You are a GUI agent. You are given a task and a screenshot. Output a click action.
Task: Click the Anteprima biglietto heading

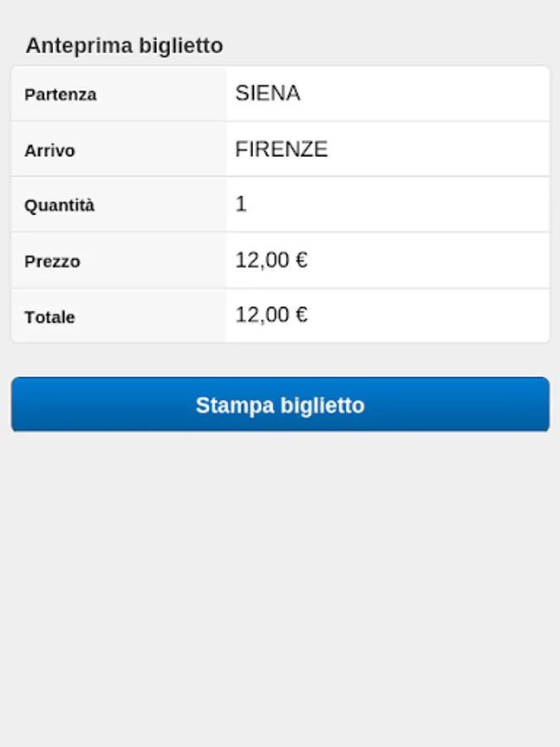click(x=124, y=46)
